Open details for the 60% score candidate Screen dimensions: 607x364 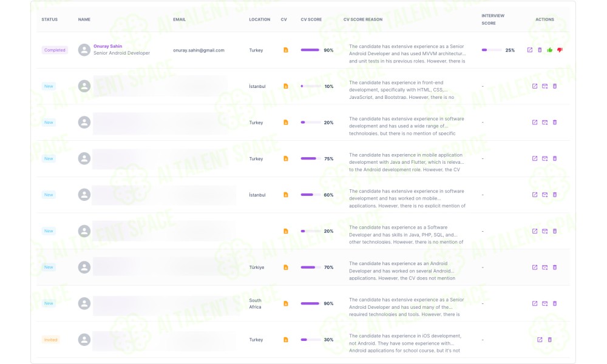[535, 195]
